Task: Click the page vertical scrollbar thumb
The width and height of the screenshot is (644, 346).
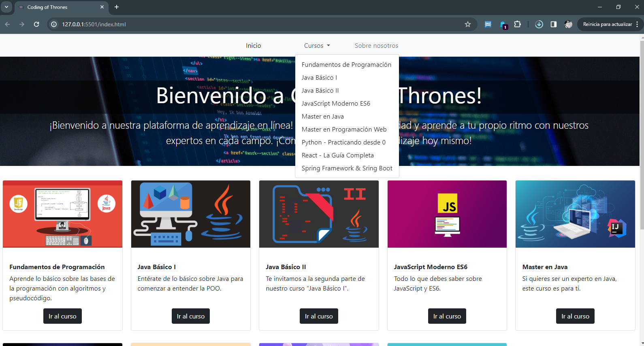Action: tap(642, 136)
